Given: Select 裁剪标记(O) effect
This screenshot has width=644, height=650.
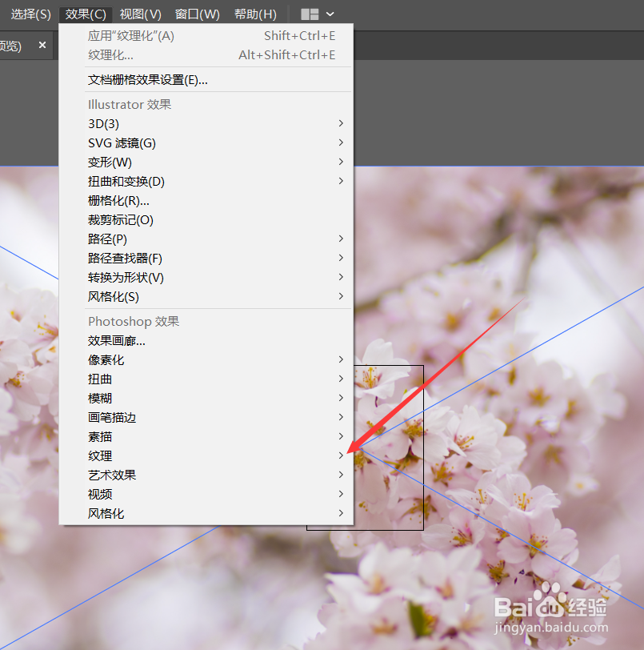Looking at the screenshot, I should 206,219.
